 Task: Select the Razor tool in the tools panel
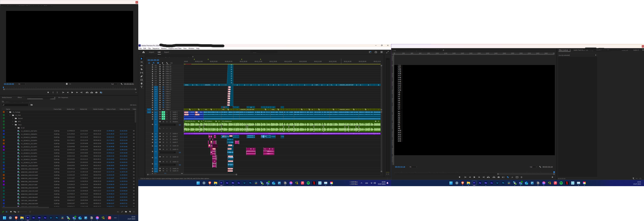click(141, 69)
